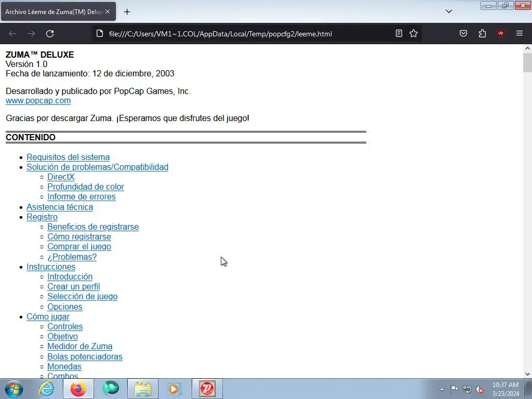Switch to Firefox in the taskbar
This screenshot has width=532, height=399.
coord(78,389)
